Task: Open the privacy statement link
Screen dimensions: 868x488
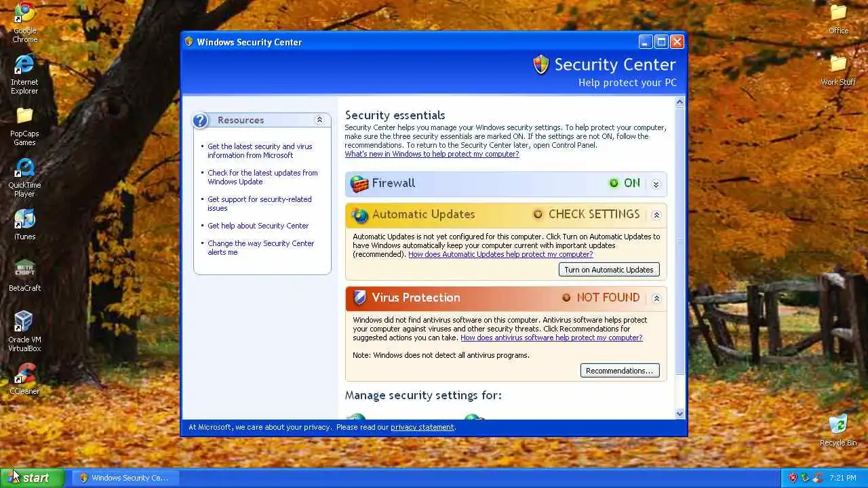Action: point(422,428)
